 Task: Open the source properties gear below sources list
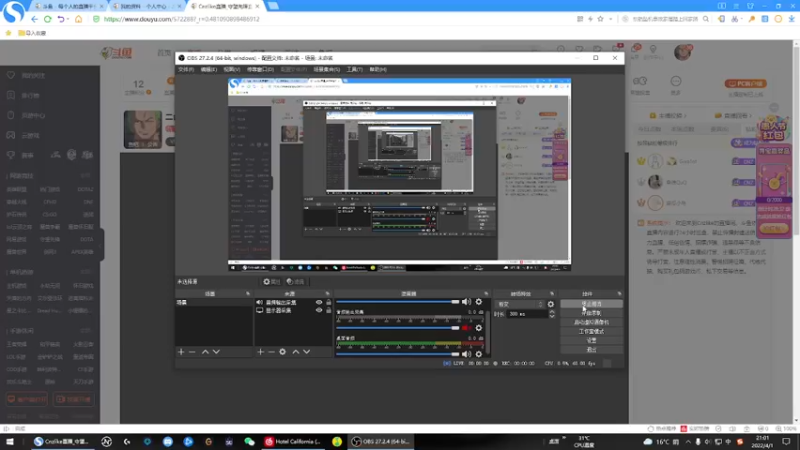pyautogui.click(x=283, y=352)
